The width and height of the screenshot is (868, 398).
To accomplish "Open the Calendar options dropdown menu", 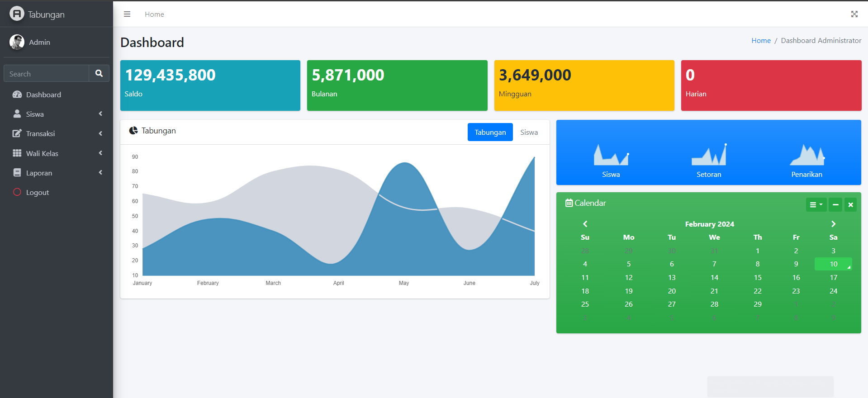I will point(816,205).
